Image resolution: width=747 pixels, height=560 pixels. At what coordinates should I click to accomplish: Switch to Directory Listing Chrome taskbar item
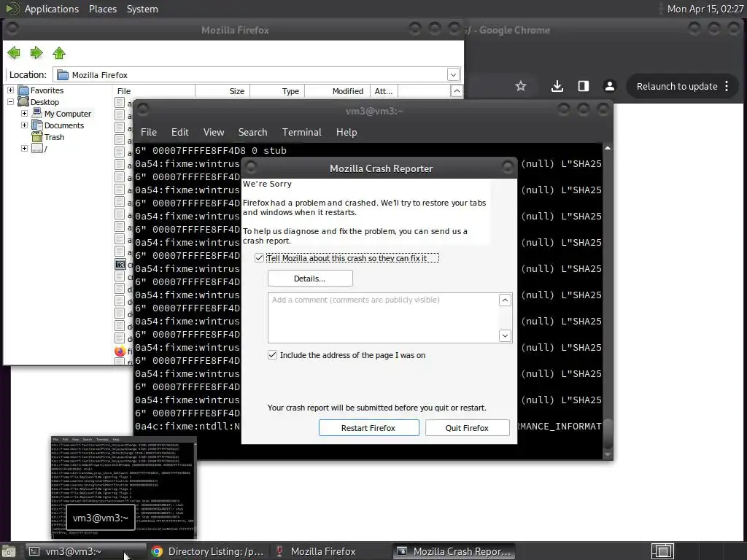(208, 551)
